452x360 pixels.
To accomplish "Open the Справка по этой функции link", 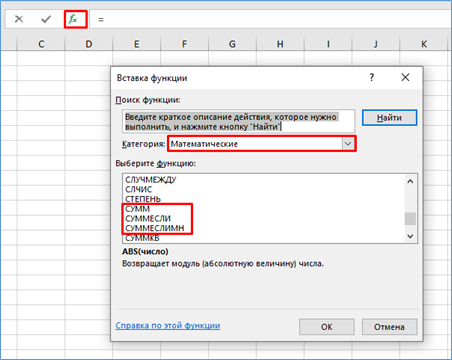I will click(168, 325).
